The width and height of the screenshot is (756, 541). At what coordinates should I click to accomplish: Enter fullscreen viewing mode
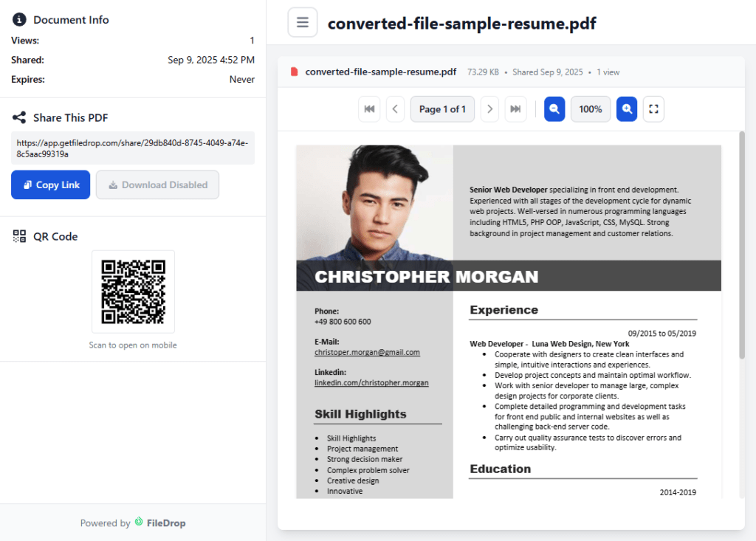(653, 109)
